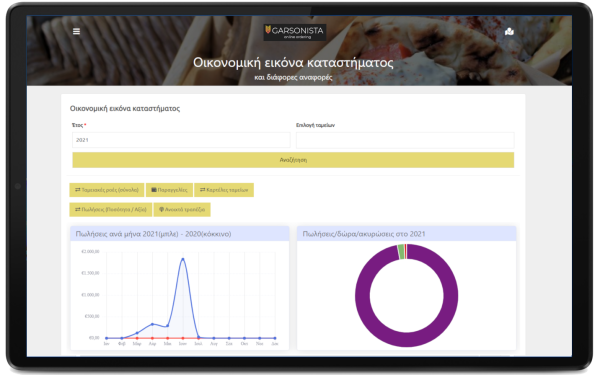The image size is (600, 375).
Task: Click the wallet icon on Παραγγελίες button
Action: [154, 190]
